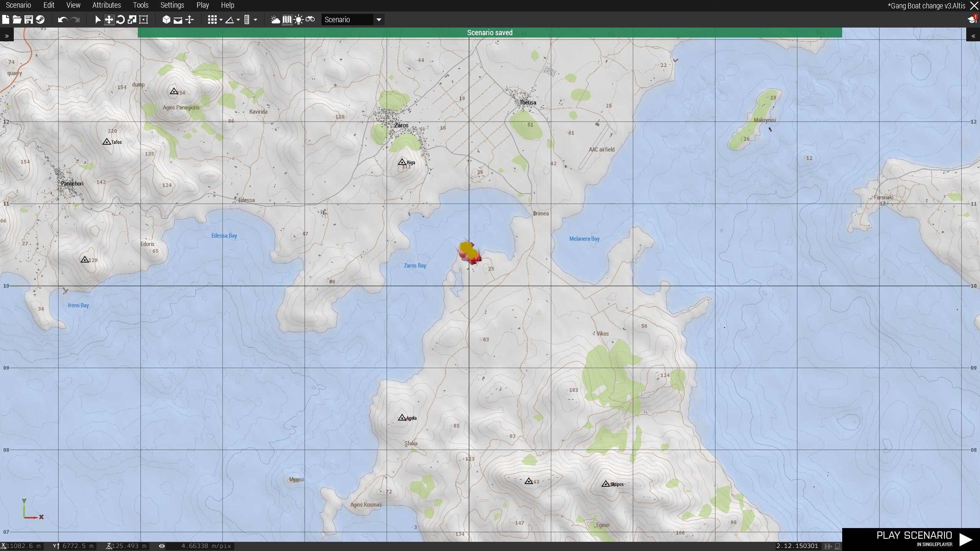980x551 pixels.
Task: Select the pointer selection tool
Action: click(x=98, y=20)
